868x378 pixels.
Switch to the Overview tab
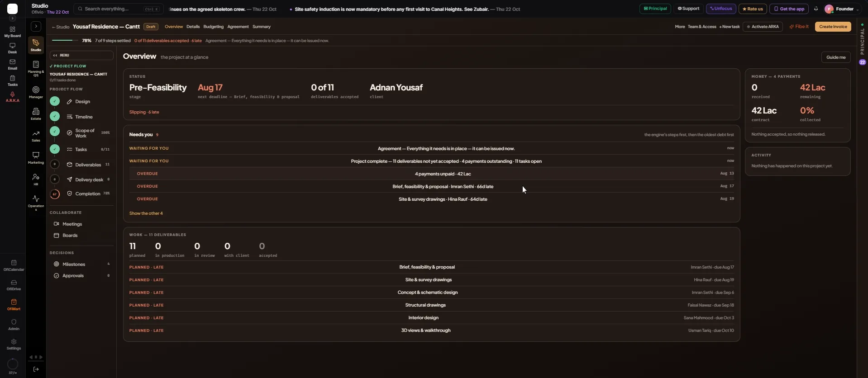point(174,27)
